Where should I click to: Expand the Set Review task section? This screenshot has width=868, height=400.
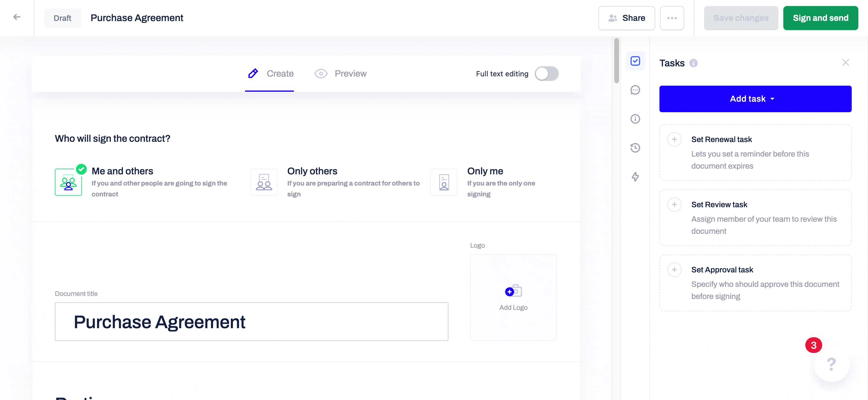[675, 205]
